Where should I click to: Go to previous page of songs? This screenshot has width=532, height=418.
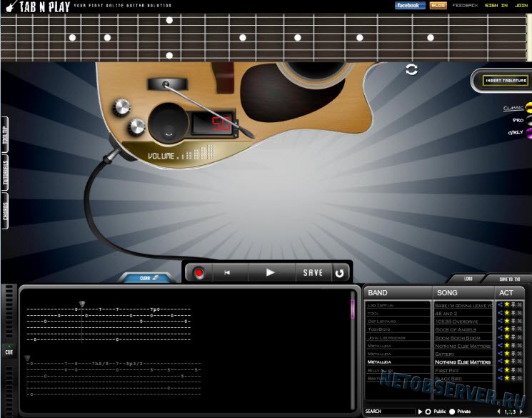498,412
